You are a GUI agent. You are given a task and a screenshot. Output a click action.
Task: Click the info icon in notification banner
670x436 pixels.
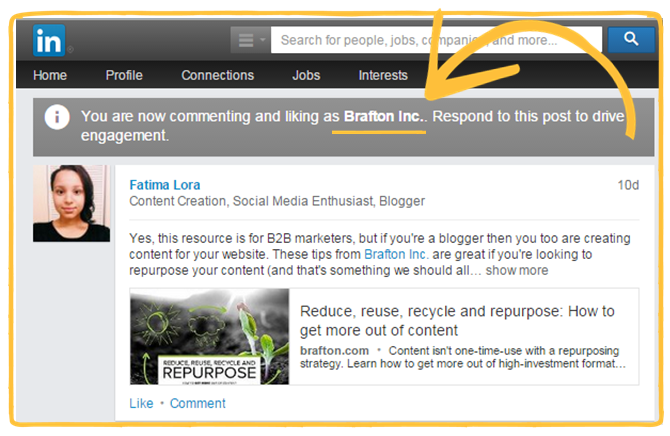tap(57, 117)
